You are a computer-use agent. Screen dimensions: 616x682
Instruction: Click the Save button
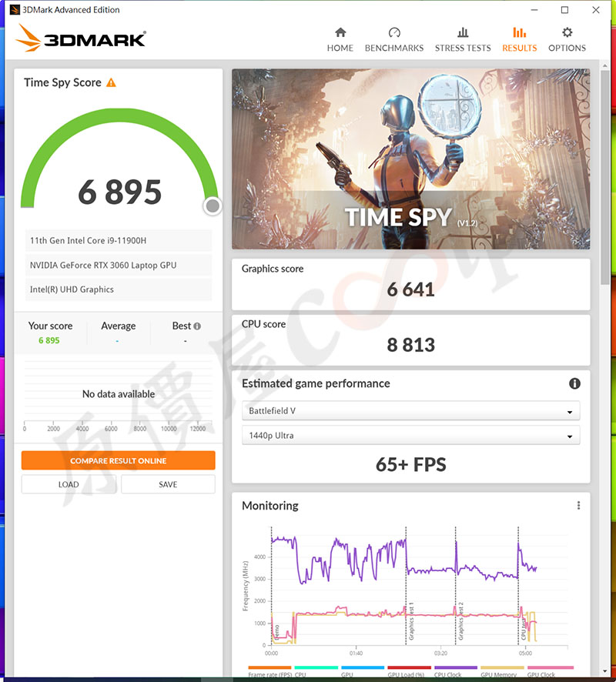point(168,484)
